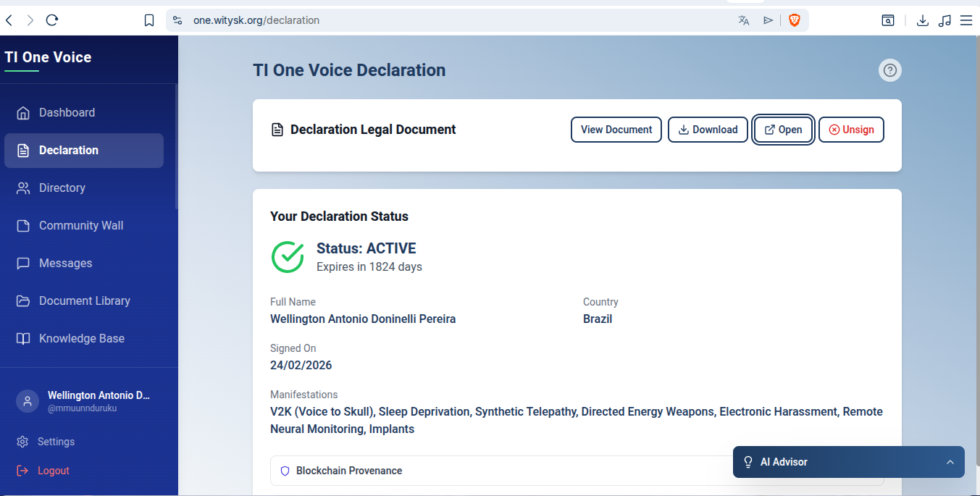The height and width of the screenshot is (496, 980).
Task: Click the red Unsign button
Action: [851, 130]
